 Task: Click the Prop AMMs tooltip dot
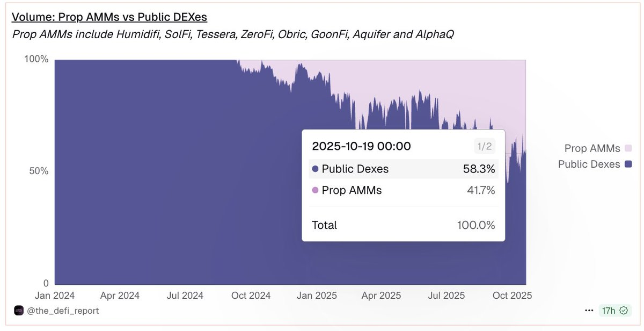coord(315,190)
